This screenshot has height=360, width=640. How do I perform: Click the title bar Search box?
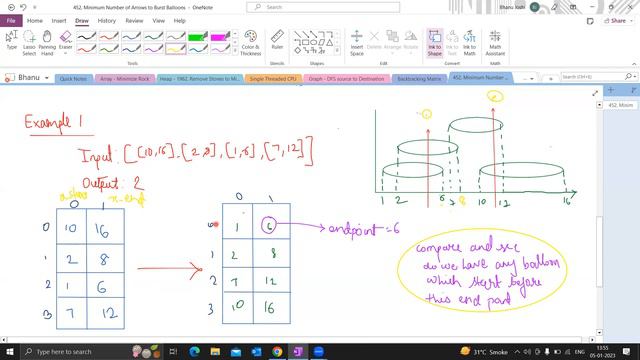(323, 7)
